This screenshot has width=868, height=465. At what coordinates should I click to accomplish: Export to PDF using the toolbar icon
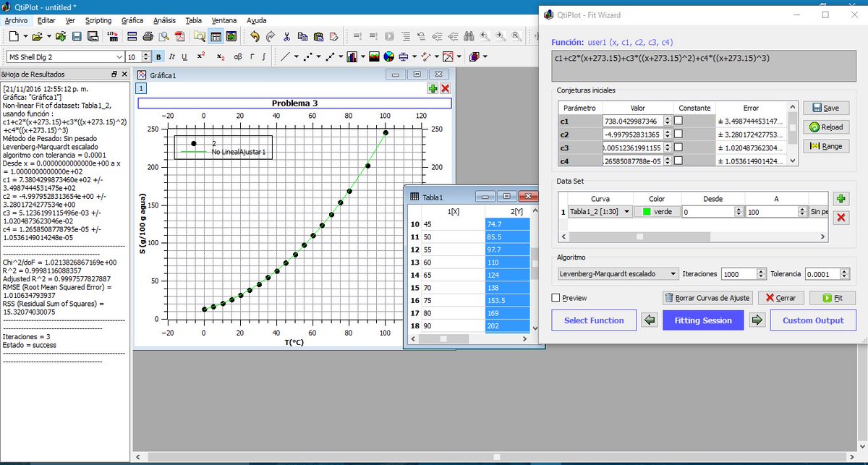(181, 36)
